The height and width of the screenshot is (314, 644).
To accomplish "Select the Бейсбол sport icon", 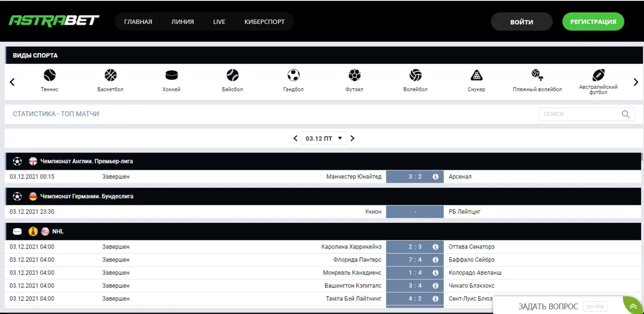I will (x=233, y=75).
